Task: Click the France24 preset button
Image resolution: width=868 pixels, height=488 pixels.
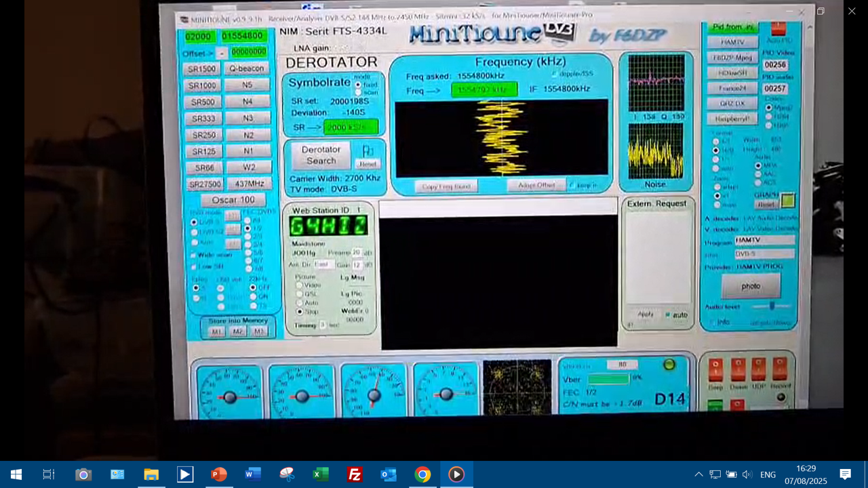Action: tap(732, 88)
